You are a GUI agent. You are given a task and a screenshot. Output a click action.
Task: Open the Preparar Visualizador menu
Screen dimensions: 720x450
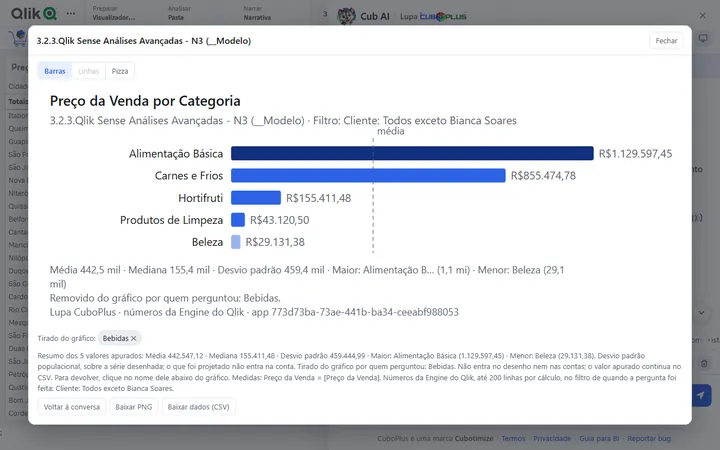(114, 13)
